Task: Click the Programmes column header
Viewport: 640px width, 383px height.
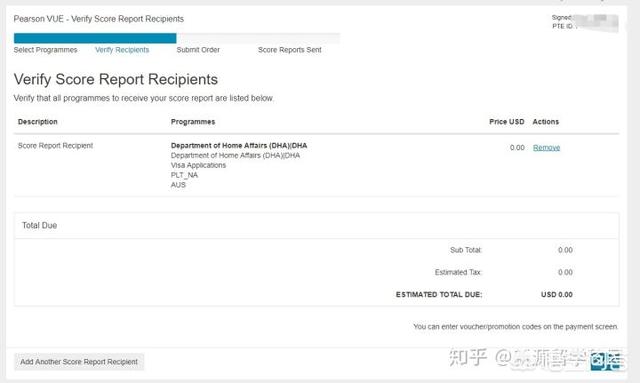Action: pos(193,122)
